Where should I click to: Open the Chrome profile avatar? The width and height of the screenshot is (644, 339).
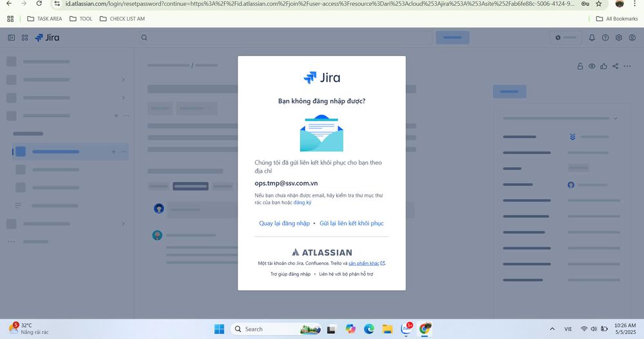click(619, 4)
